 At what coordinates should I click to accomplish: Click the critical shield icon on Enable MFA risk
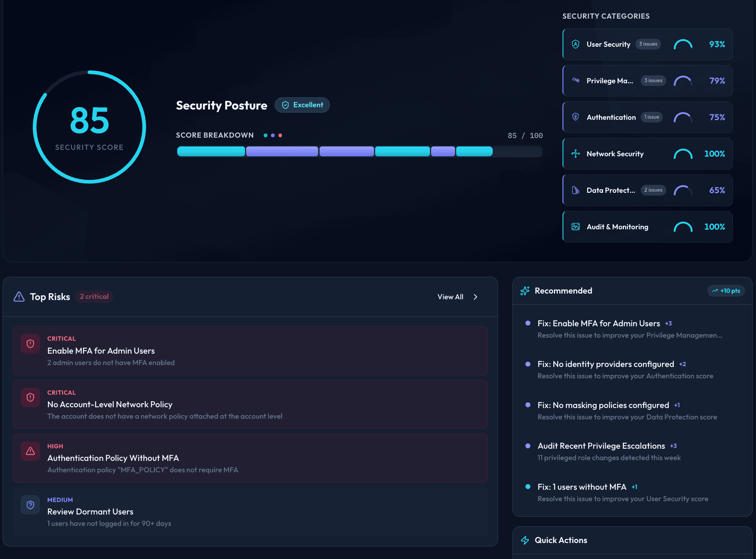click(30, 343)
